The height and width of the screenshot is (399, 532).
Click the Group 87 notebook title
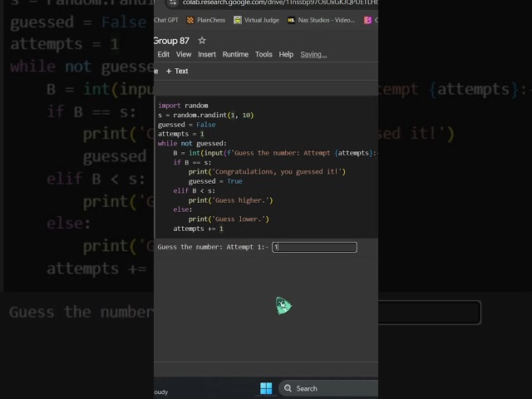[x=171, y=41]
